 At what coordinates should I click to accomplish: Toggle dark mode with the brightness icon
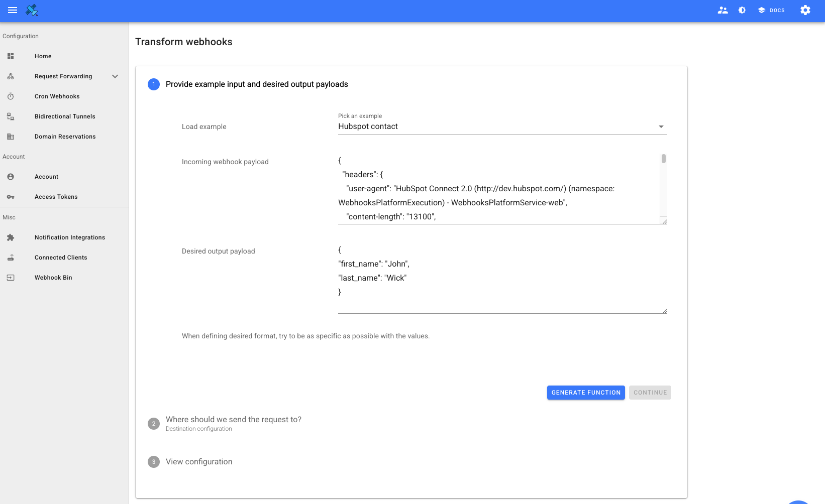point(742,10)
